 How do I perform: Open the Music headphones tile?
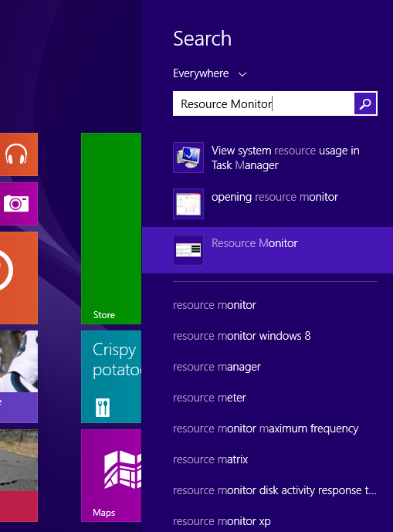[19, 154]
